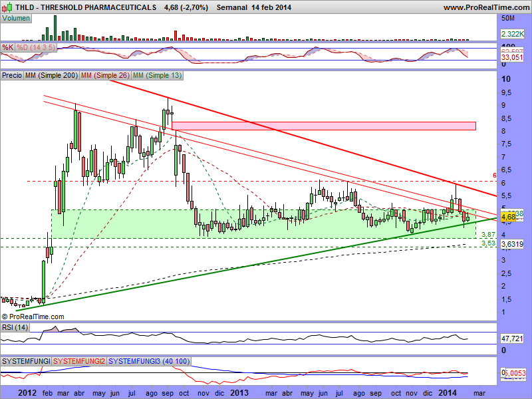Click the SYSTEMFUNGI3 (40 100) label
532x399 pixels.
point(149,361)
